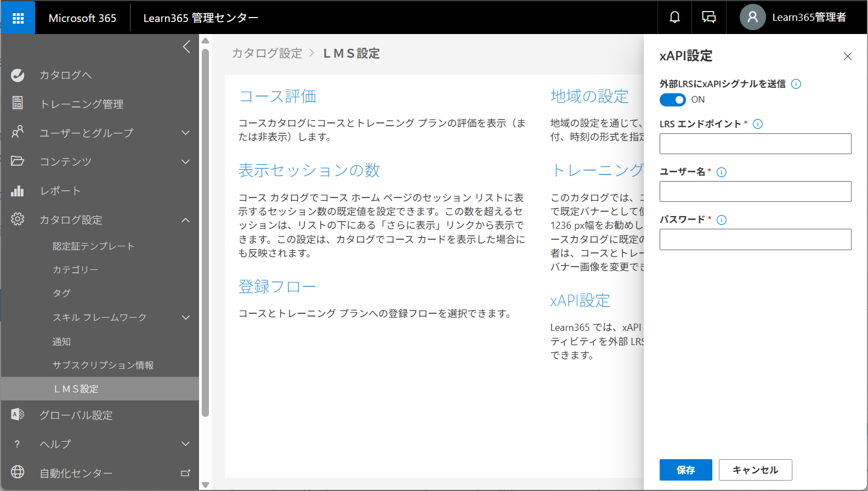Viewport: 868px width, 491px height.
Task: Open the xAPI設定 link in main page
Action: click(x=580, y=301)
